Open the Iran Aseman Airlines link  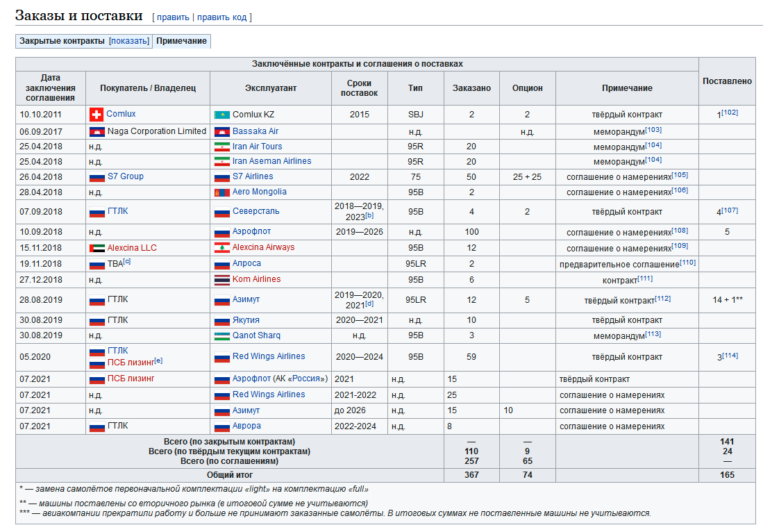tap(271, 161)
